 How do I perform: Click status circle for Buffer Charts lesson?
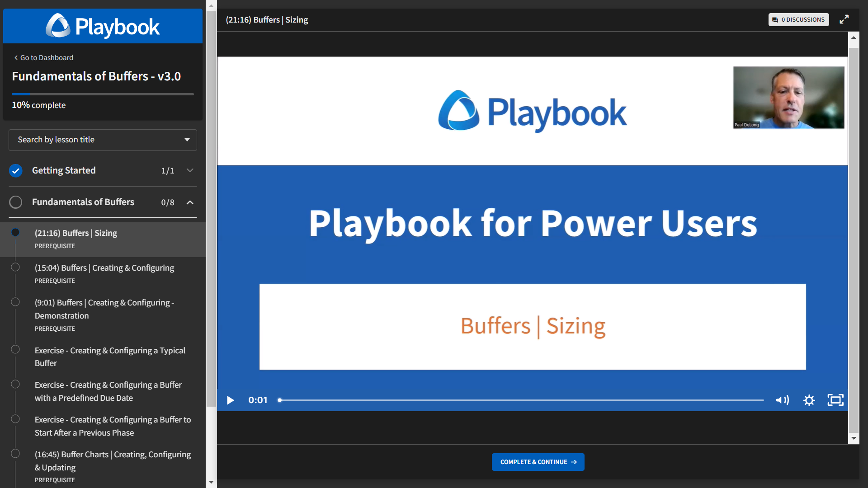(x=15, y=453)
